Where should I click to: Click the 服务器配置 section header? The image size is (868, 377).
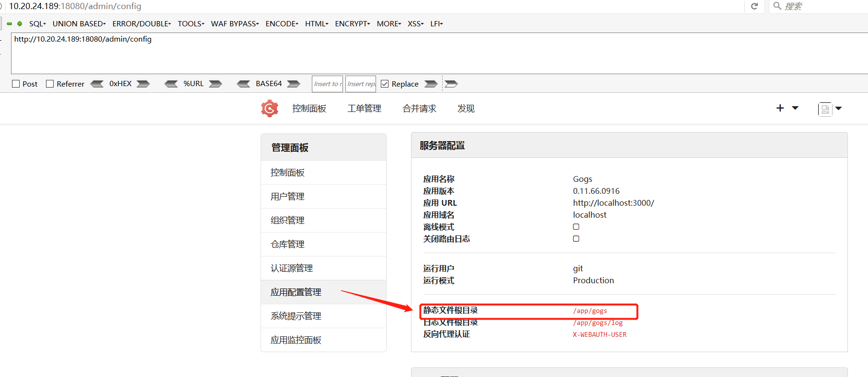[629, 145]
